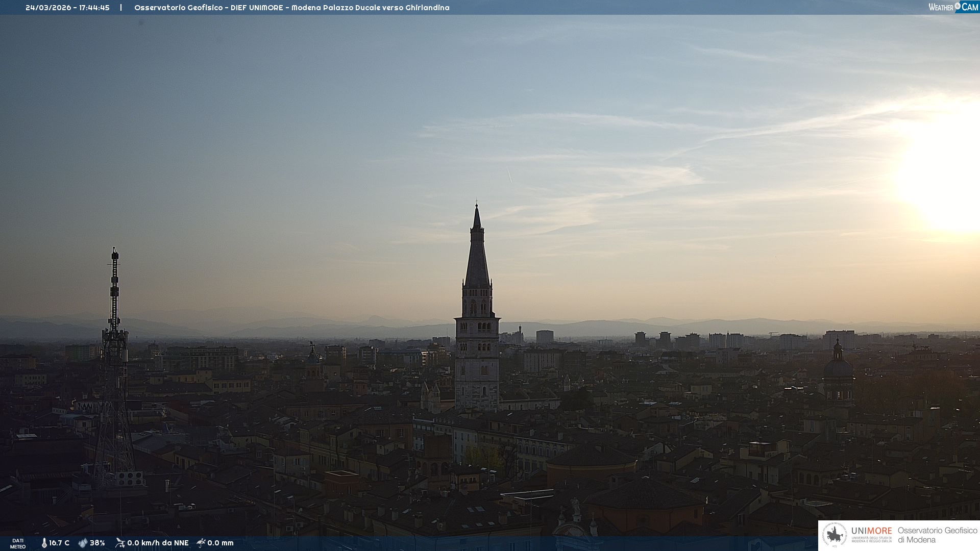
Task: Click the Ghirlandina tower spire tip
Action: pyautogui.click(x=477, y=206)
